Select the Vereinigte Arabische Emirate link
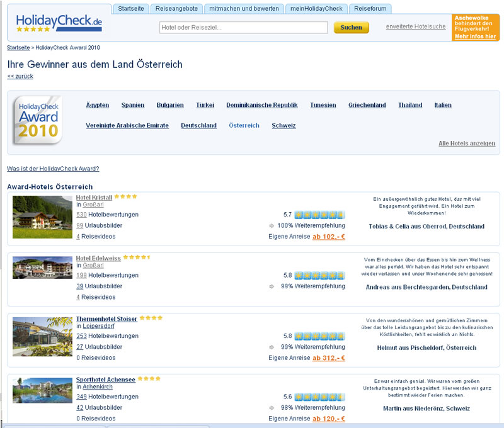The width and height of the screenshot is (504, 428). [x=127, y=125]
